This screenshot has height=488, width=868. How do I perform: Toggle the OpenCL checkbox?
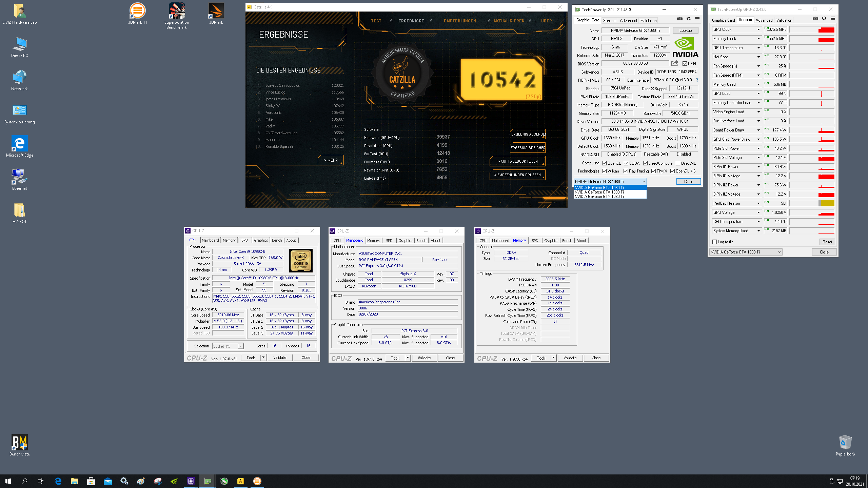tap(605, 163)
